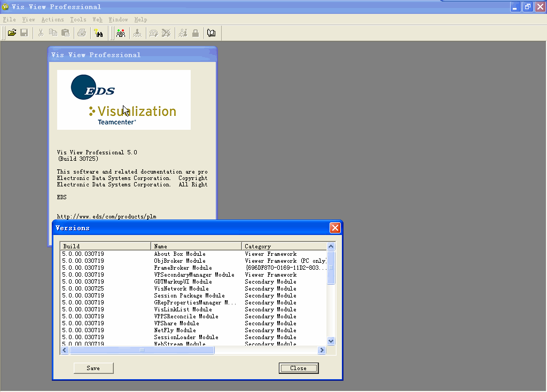
Task: Click the Copy pages icon
Action: [x=53, y=33]
